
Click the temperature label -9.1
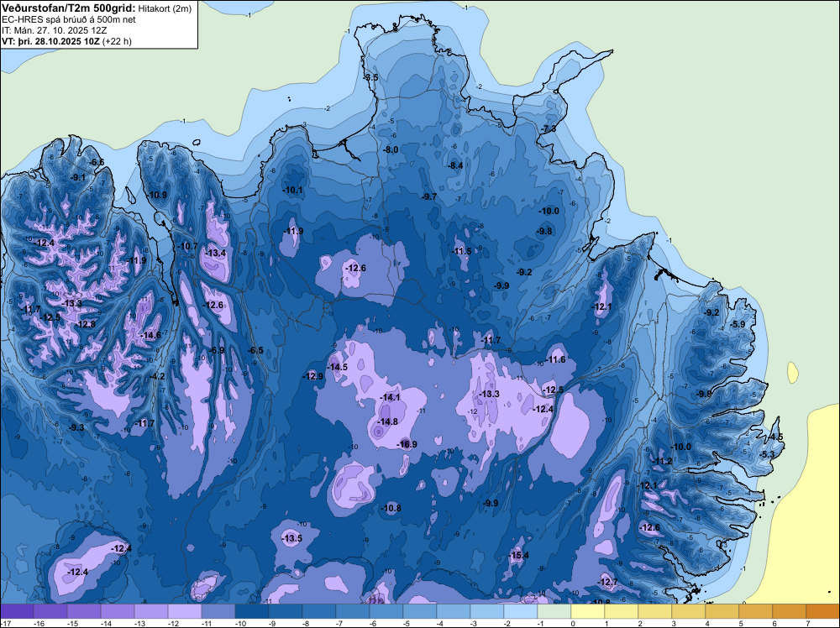(77, 177)
